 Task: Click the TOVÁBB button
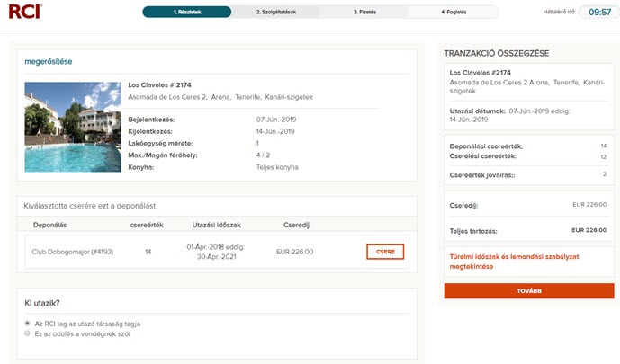click(x=529, y=290)
